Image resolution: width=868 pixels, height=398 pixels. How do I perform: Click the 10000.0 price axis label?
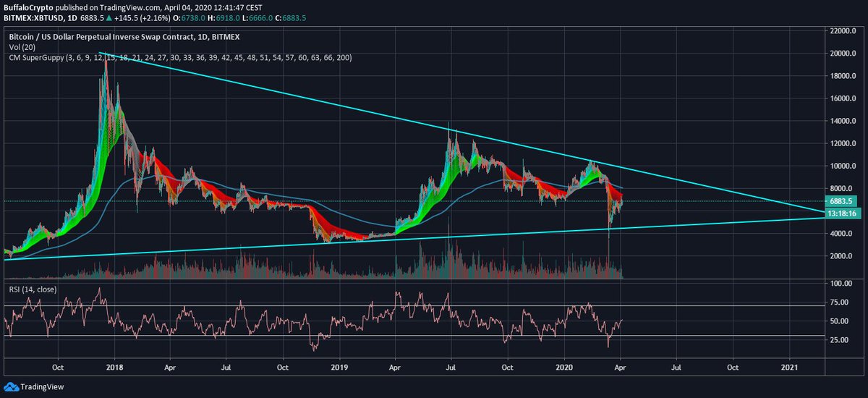tap(844, 166)
